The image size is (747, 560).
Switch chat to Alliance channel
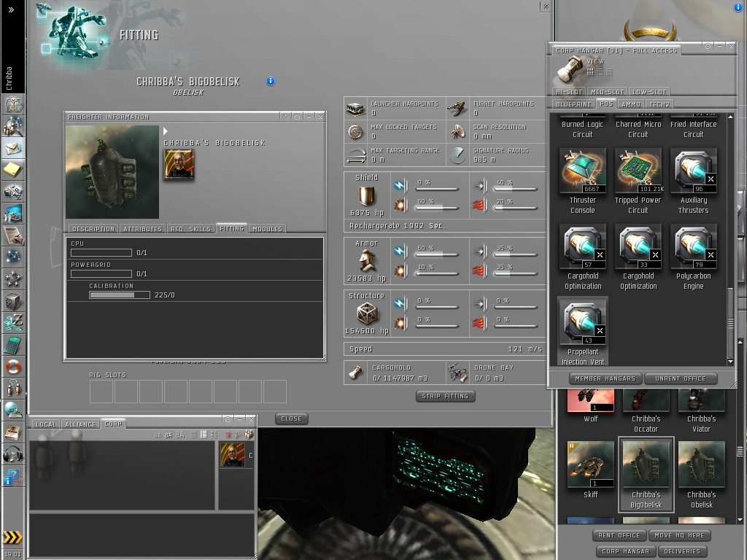click(80, 424)
